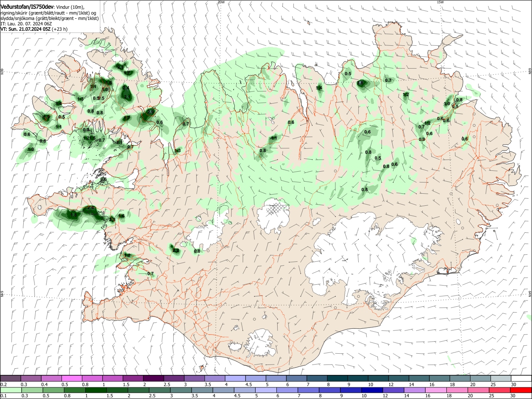Click the snow-scale swatch starting at 16

[x=439, y=379]
